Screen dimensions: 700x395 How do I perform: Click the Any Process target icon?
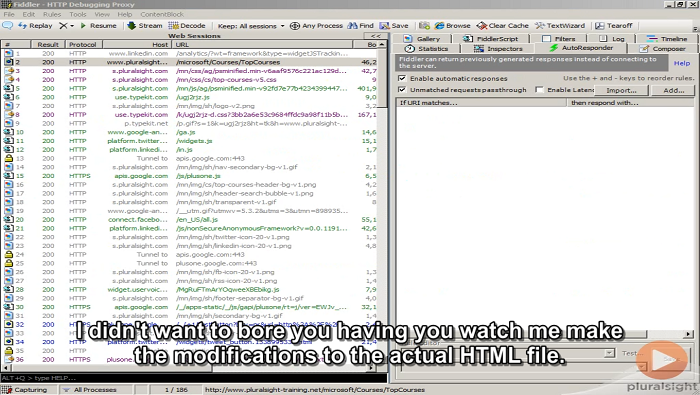(295, 25)
